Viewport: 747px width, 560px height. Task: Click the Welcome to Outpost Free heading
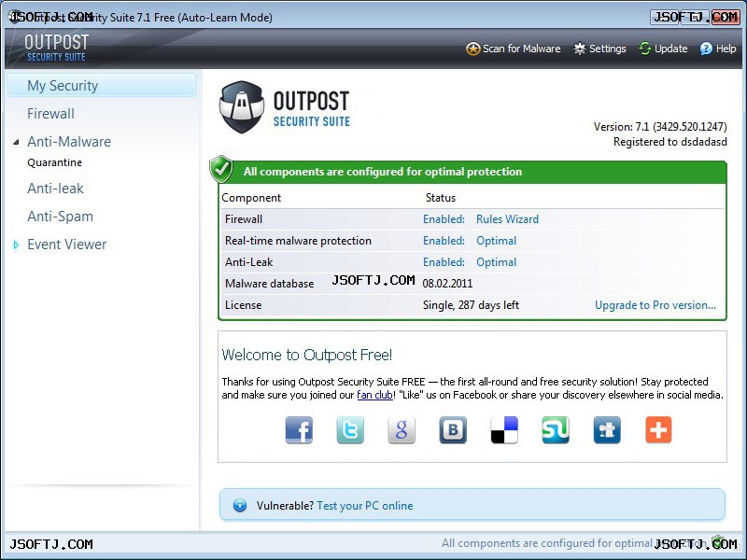pos(307,355)
